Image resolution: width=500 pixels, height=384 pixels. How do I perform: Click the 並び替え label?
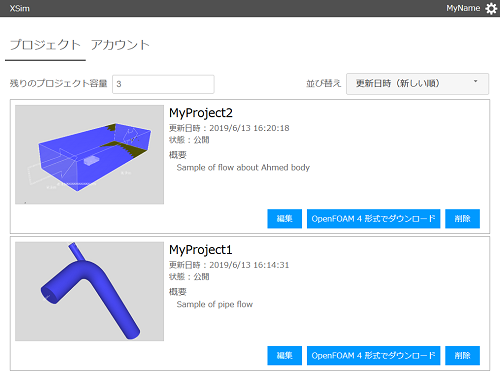click(323, 83)
